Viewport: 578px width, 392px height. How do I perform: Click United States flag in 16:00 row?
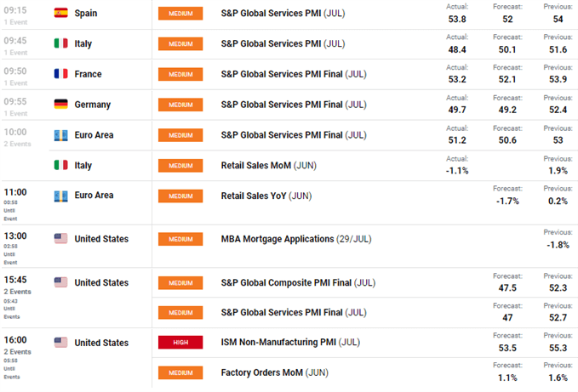[60, 343]
